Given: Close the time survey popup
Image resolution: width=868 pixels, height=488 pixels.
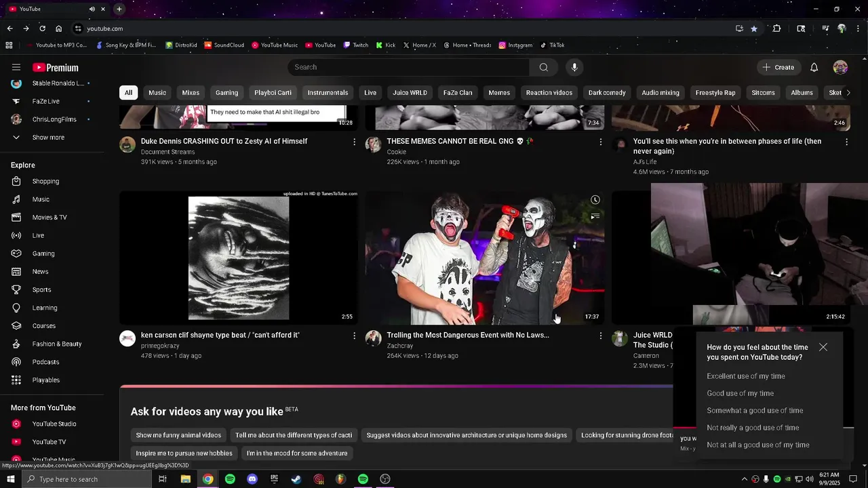Looking at the screenshot, I should tap(823, 347).
